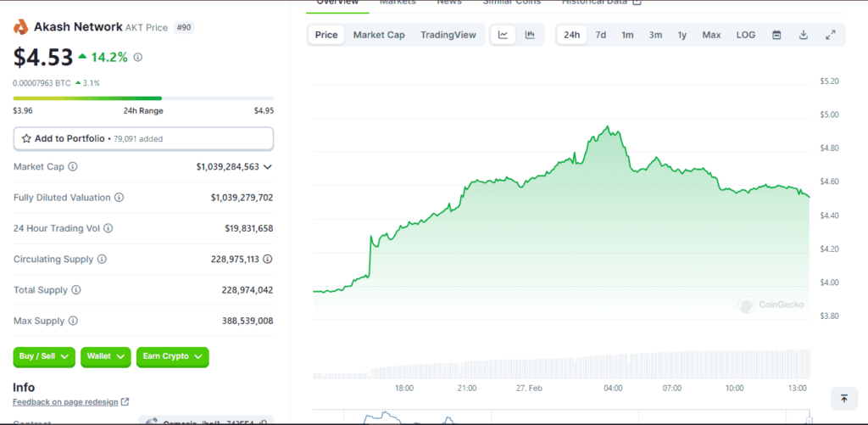The image size is (868, 425).
Task: Click the $19,831,658 trading volume value
Action: coord(249,228)
